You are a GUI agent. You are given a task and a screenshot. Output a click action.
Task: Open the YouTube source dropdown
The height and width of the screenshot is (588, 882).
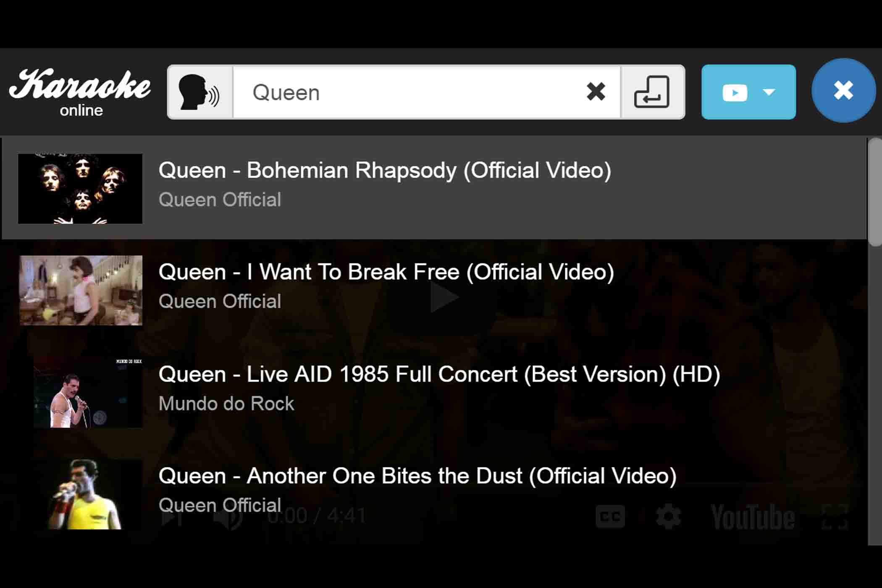pyautogui.click(x=748, y=92)
